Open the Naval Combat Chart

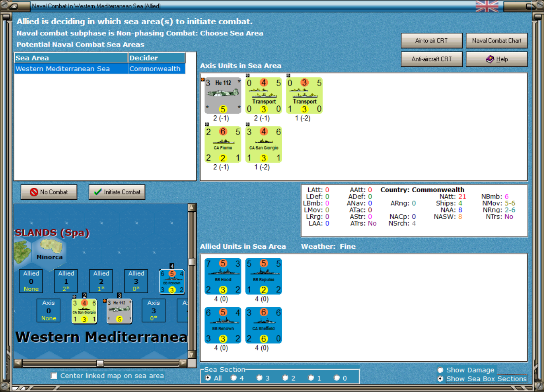click(497, 41)
